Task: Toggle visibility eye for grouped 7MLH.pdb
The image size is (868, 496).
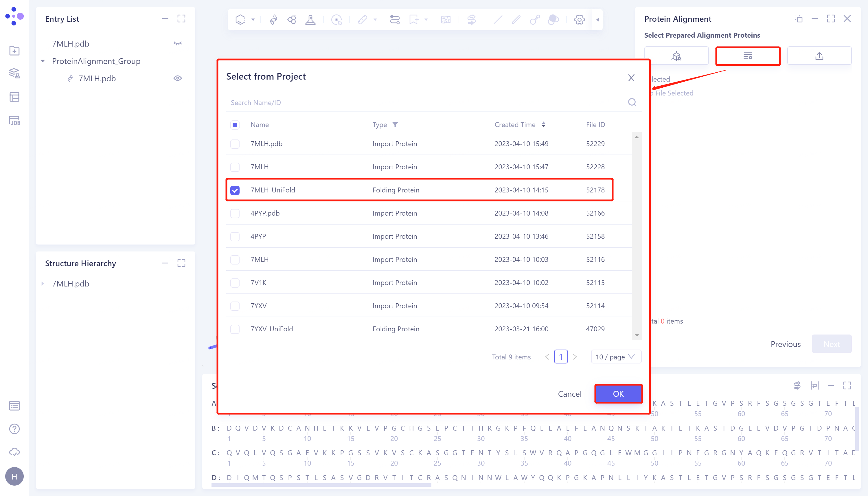Action: pyautogui.click(x=177, y=78)
